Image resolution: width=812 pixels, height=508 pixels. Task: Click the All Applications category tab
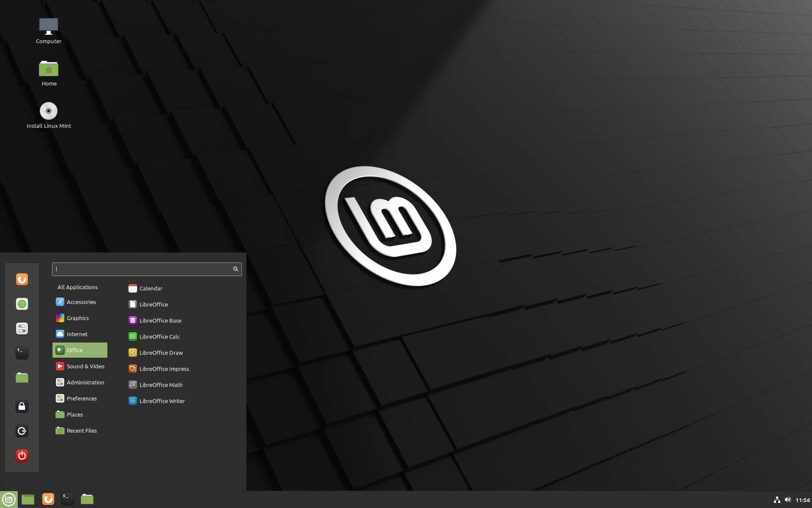click(77, 287)
